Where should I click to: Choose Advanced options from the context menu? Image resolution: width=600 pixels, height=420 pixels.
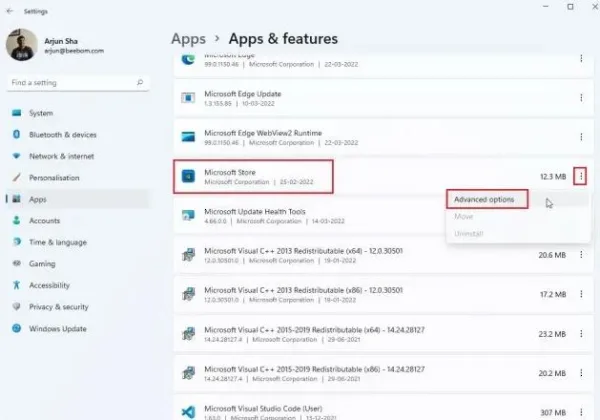coord(484,199)
